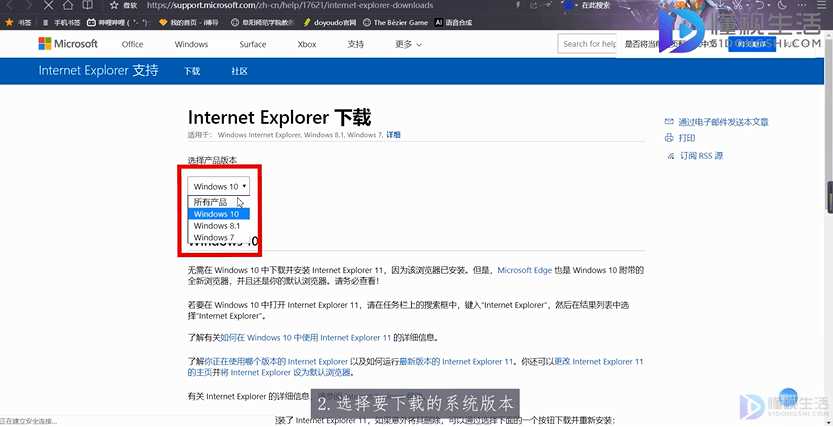Click 通过电子邮件发送本文章 link
833x427 pixels.
tap(723, 122)
